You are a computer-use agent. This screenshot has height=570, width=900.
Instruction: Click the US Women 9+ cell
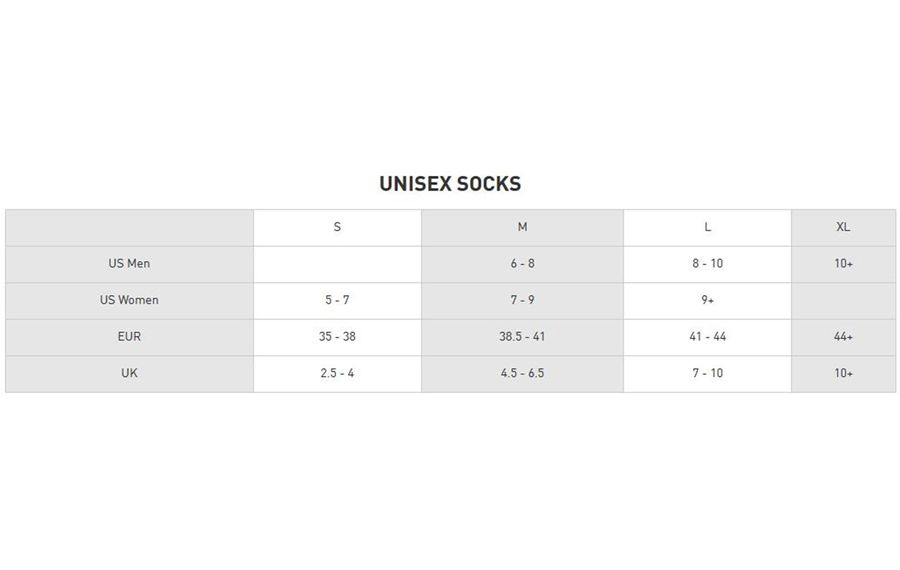707,300
